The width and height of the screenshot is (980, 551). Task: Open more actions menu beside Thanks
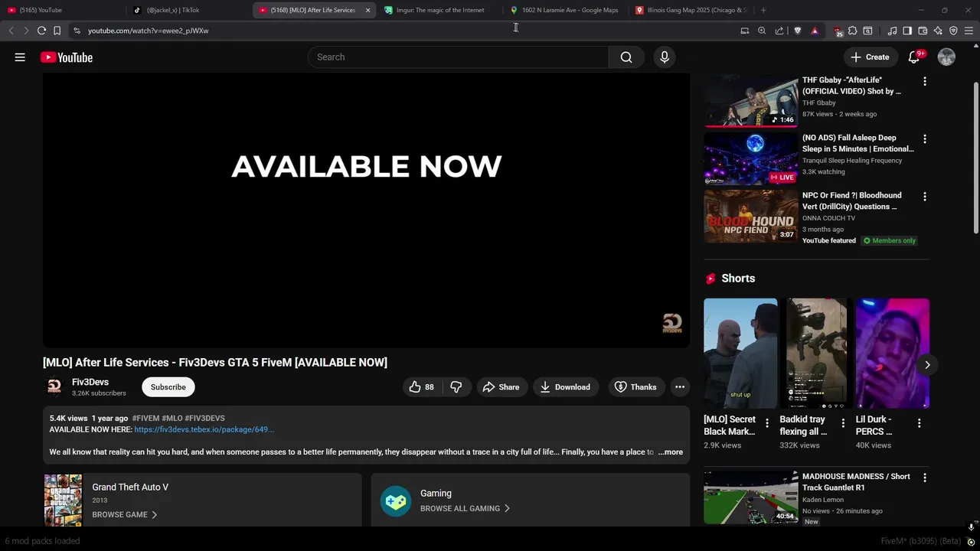pos(680,387)
